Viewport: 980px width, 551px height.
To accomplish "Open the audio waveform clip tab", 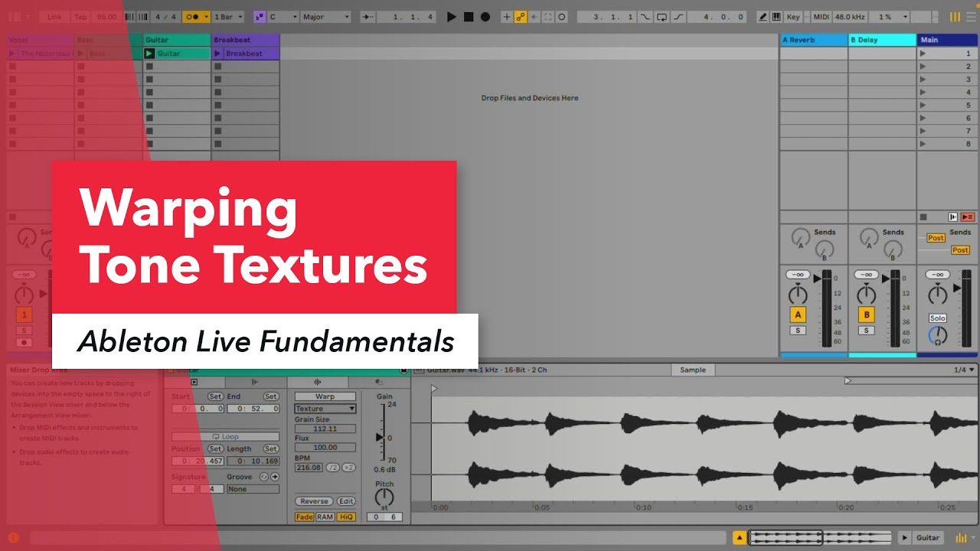I will [317, 382].
